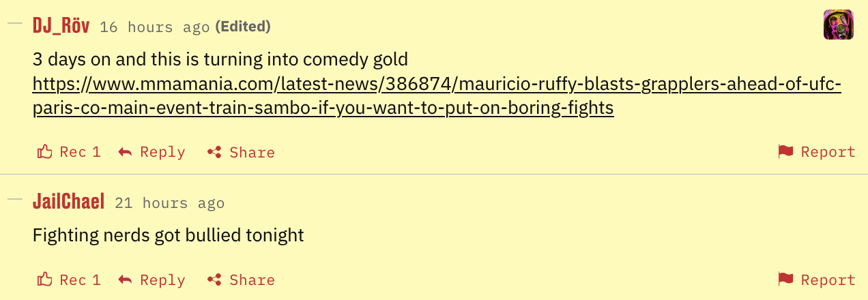The width and height of the screenshot is (868, 300).
Task: Click DJ_Röv's avatar thumbnail
Action: tap(839, 25)
